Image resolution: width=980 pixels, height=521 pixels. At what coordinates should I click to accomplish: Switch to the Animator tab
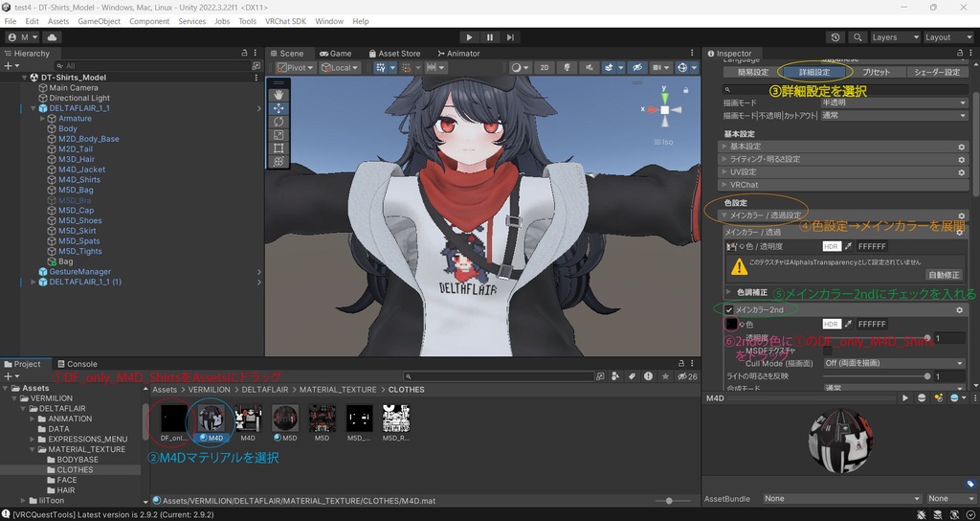pos(458,54)
